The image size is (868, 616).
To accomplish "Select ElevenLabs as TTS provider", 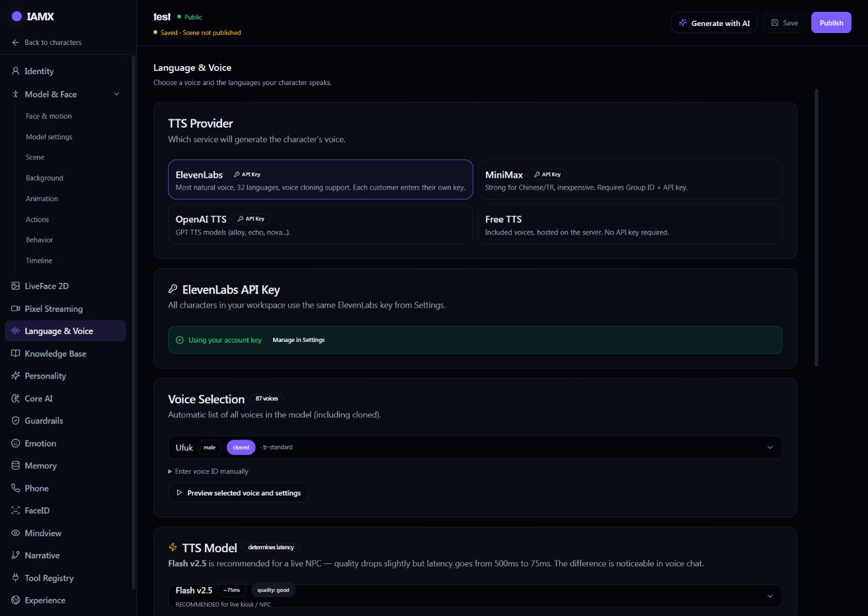I will pyautogui.click(x=321, y=180).
